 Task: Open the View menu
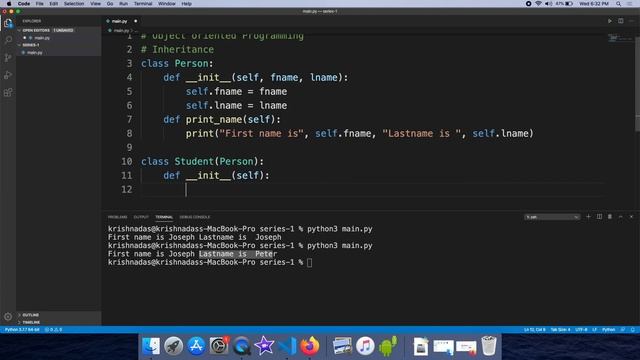click(x=96, y=4)
